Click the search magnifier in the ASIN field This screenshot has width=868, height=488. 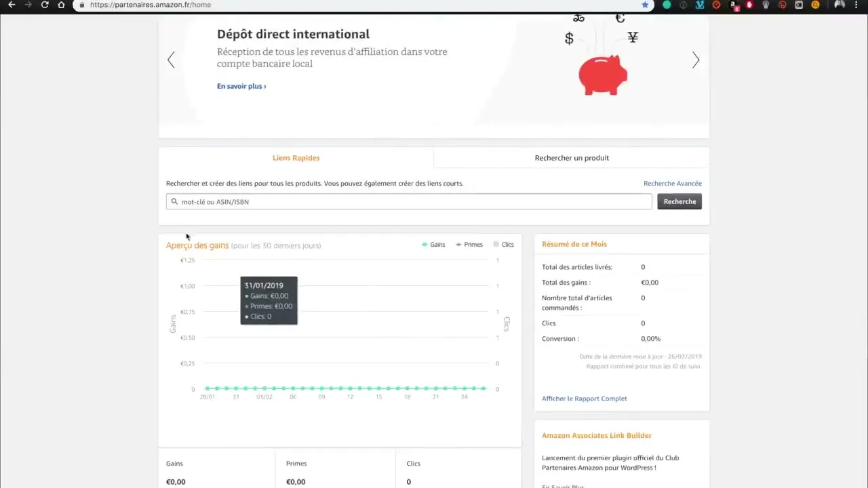(x=174, y=201)
